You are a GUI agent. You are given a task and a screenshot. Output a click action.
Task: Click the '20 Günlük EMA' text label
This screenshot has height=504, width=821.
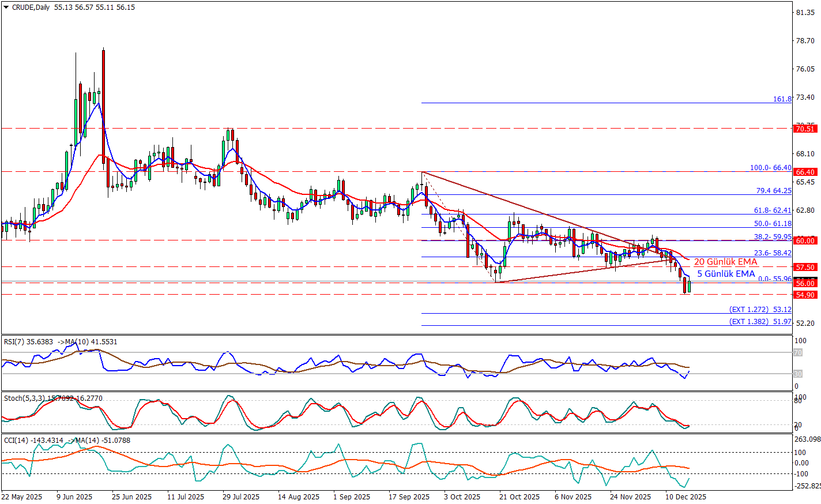(x=725, y=262)
